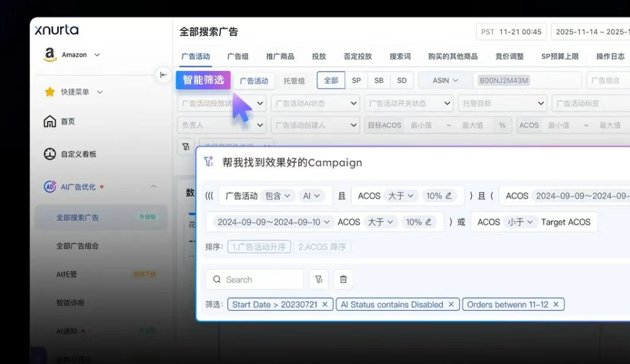The height and width of the screenshot is (364, 630).
Task: Click the PST 11-21 00:45 time display
Action: 511,32
